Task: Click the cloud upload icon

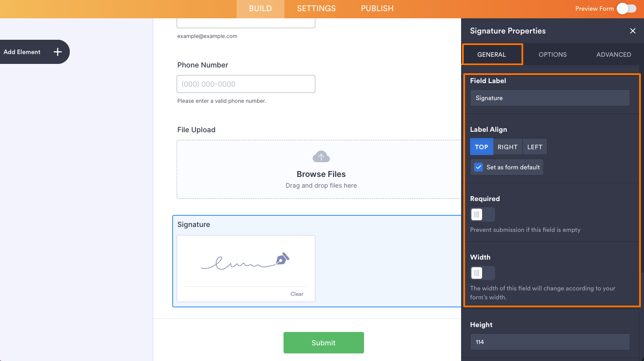Action: [x=321, y=157]
